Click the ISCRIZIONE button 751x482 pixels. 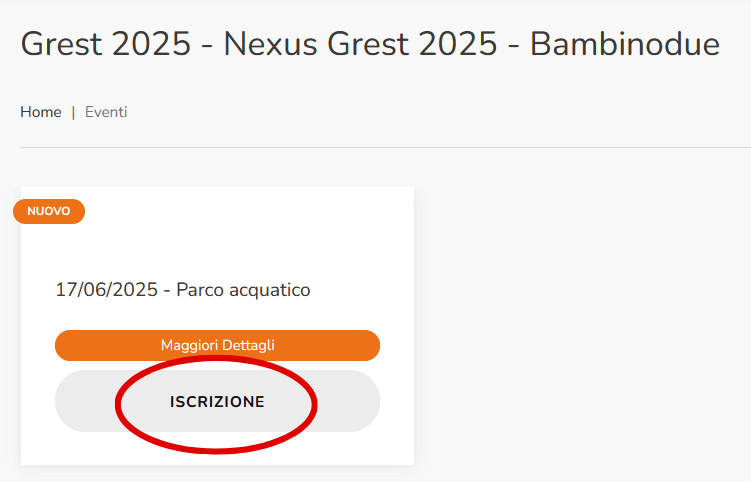point(217,401)
